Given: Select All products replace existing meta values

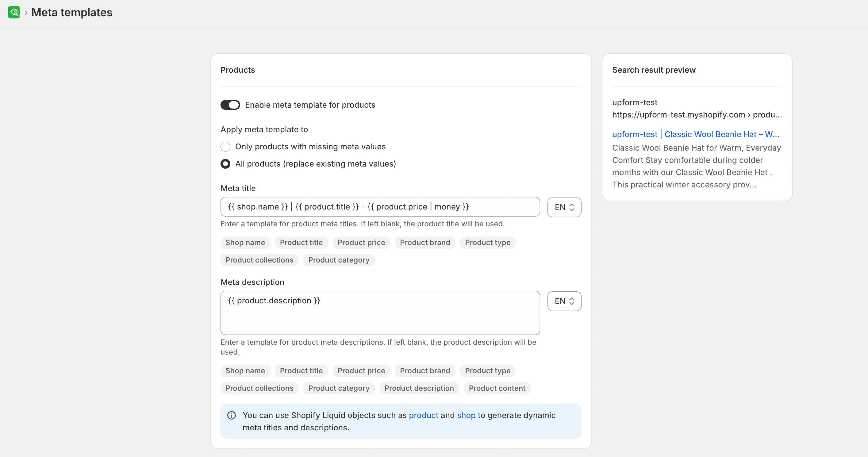Looking at the screenshot, I should tap(225, 164).
